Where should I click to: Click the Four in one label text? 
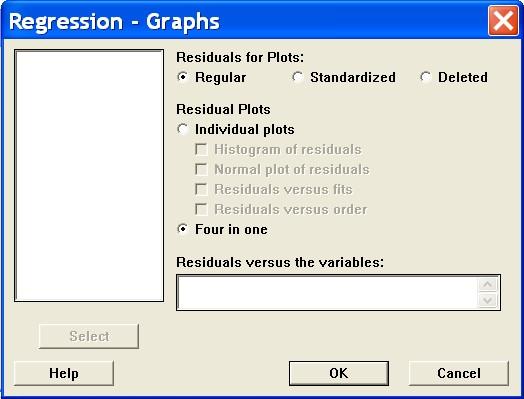tap(231, 230)
